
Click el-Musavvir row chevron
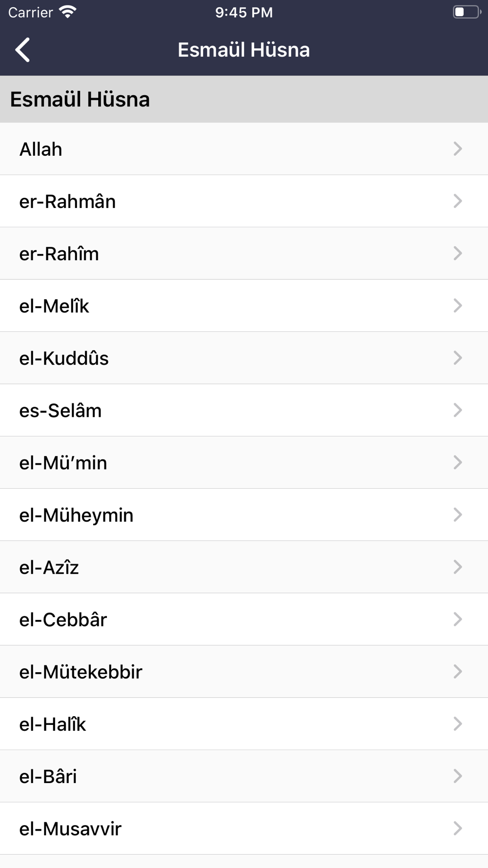(457, 828)
